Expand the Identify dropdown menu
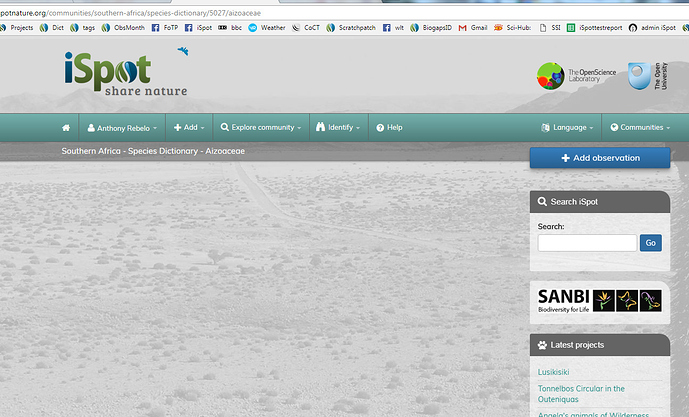689x417 pixels. [338, 127]
